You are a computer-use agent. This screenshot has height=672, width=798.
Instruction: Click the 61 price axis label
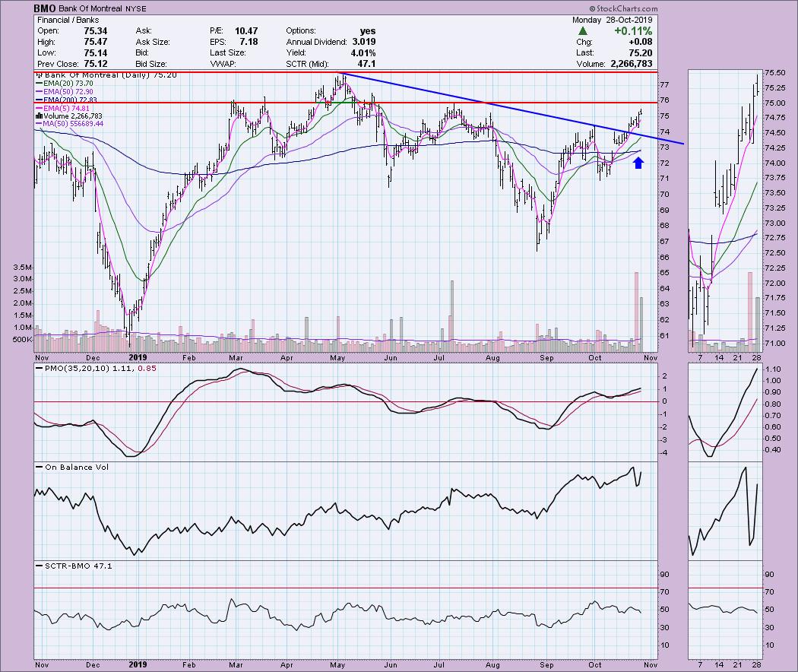(663, 335)
